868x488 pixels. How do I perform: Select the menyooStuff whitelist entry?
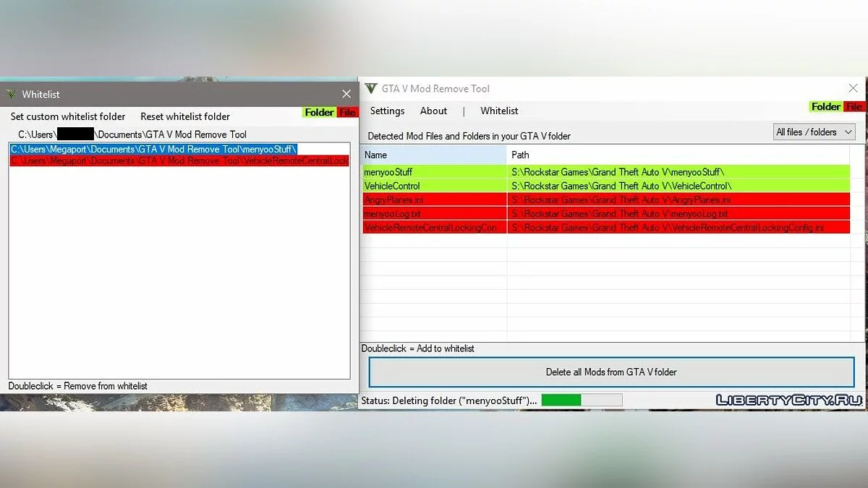click(x=154, y=149)
